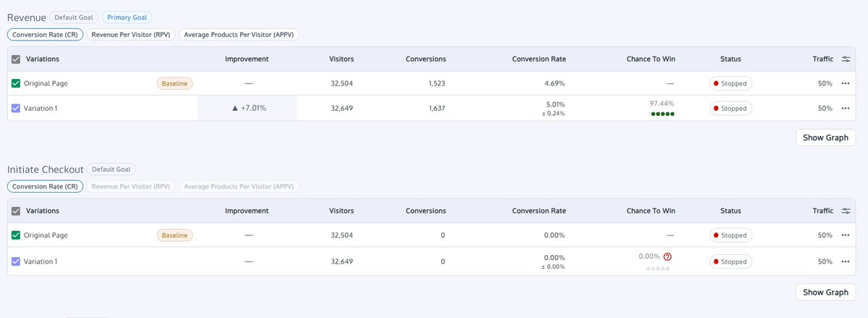The image size is (868, 318).
Task: Click the 4.69% conversion rate value
Action: coord(556,83)
